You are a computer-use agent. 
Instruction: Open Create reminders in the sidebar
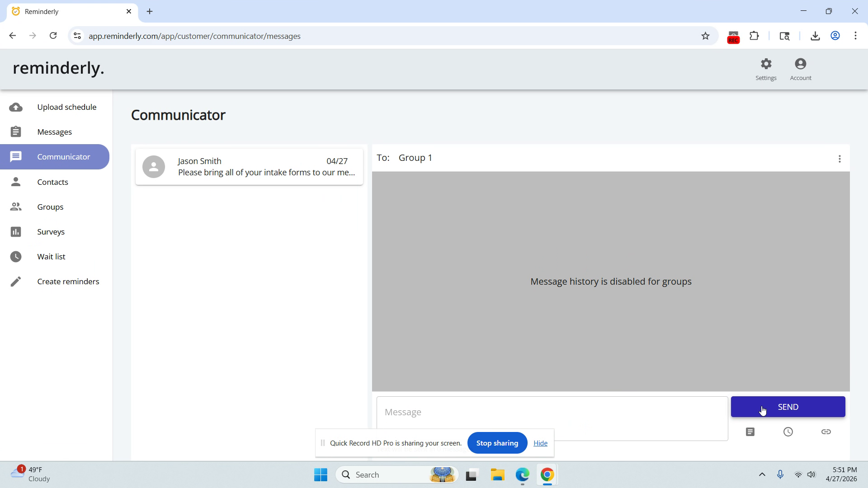click(55, 282)
